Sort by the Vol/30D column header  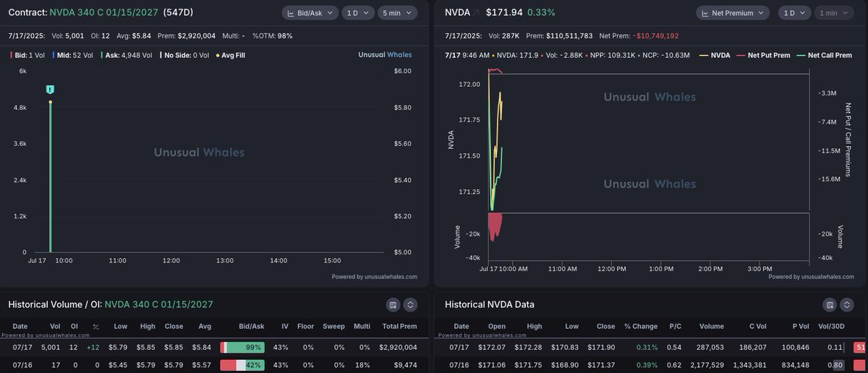tap(830, 326)
